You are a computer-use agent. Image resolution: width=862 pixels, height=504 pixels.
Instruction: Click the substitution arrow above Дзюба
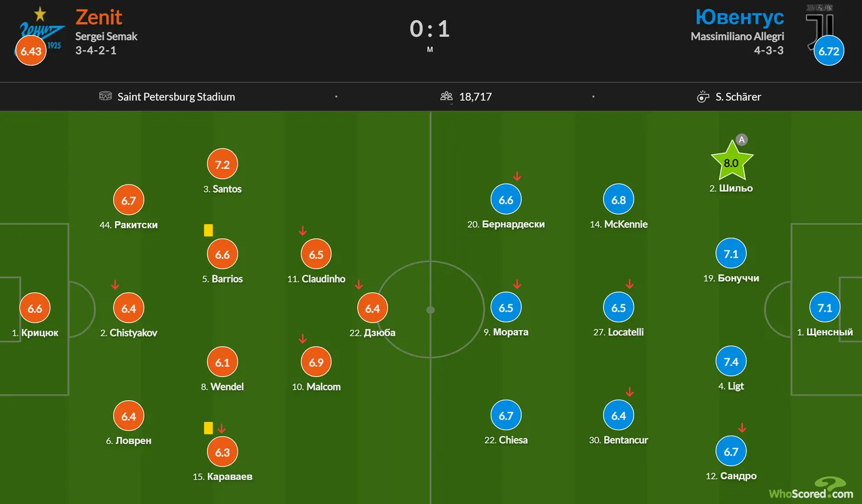pos(359,285)
